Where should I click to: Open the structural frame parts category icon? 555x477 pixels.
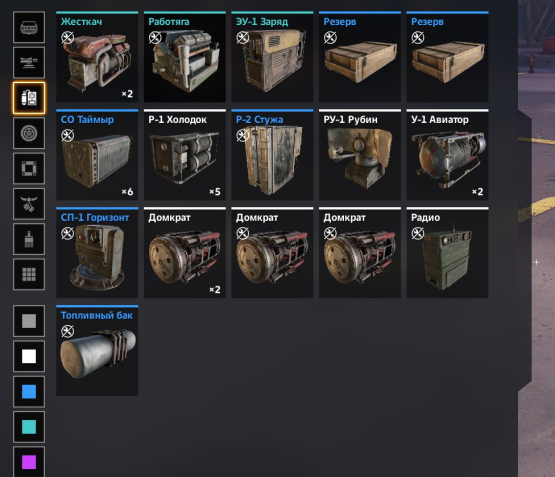tap(29, 168)
